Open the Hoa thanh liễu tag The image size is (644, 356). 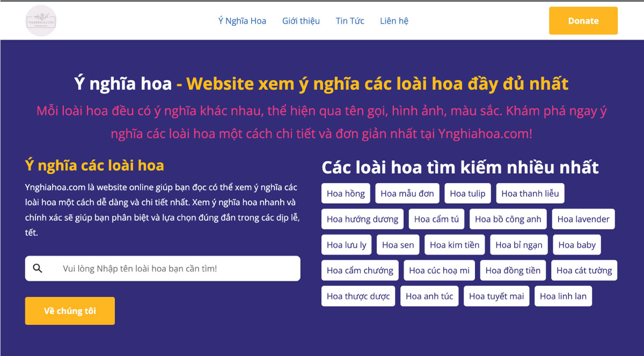[x=530, y=194]
